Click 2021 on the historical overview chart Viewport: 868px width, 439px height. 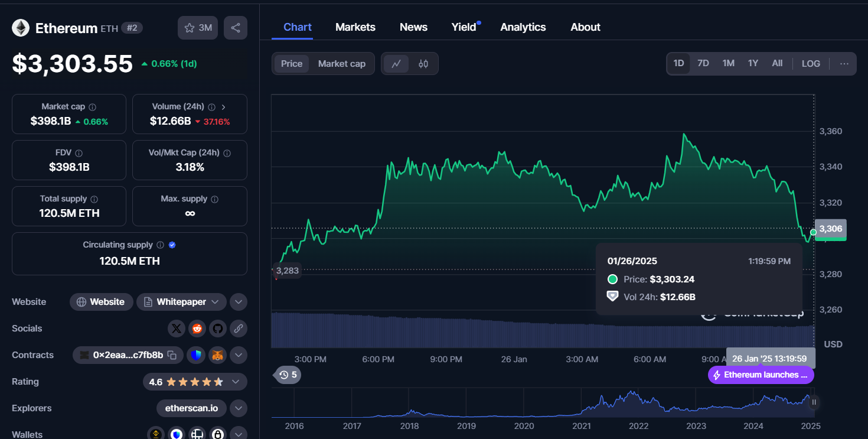tap(582, 426)
